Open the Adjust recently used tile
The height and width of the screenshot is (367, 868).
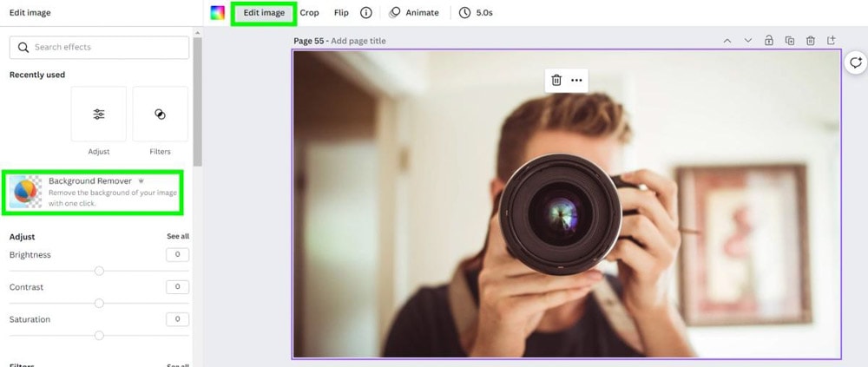click(x=99, y=114)
